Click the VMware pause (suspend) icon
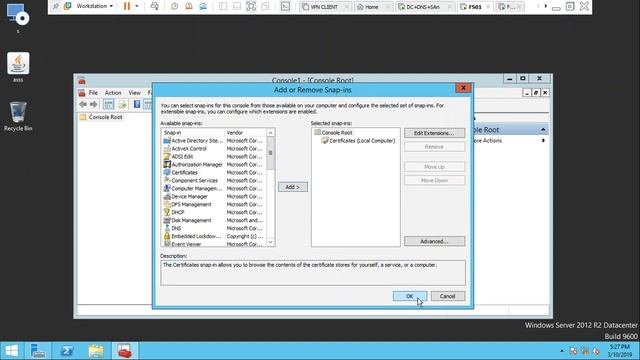Screen dimensions: 640x360 127,6
